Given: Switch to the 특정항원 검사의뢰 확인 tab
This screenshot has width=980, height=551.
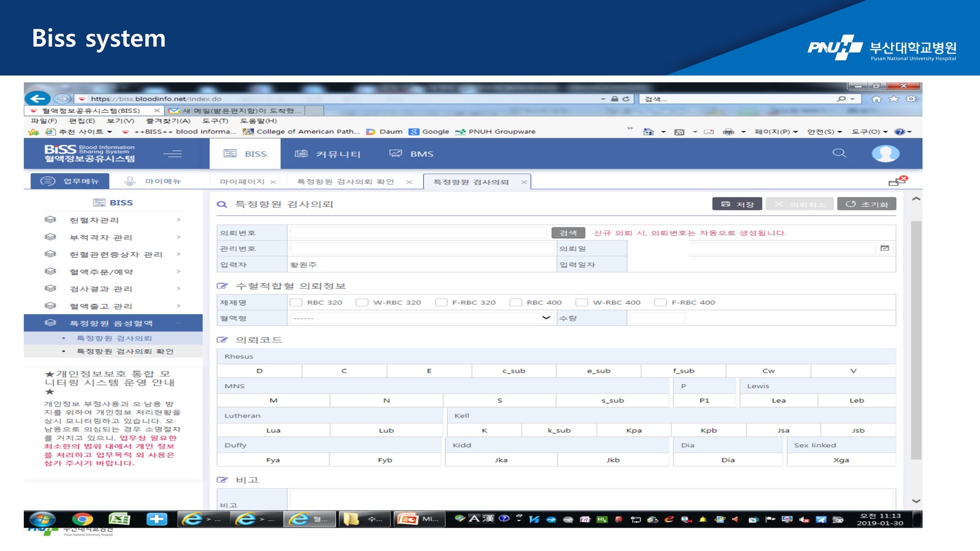Looking at the screenshot, I should point(345,182).
